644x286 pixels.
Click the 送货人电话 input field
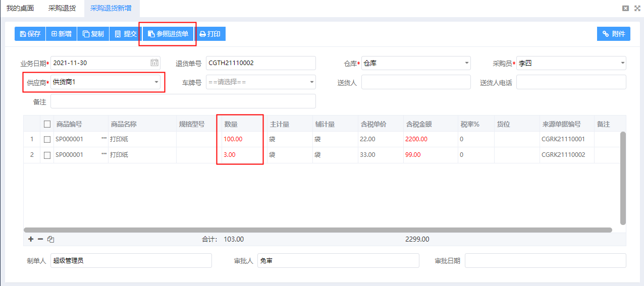[x=571, y=82]
